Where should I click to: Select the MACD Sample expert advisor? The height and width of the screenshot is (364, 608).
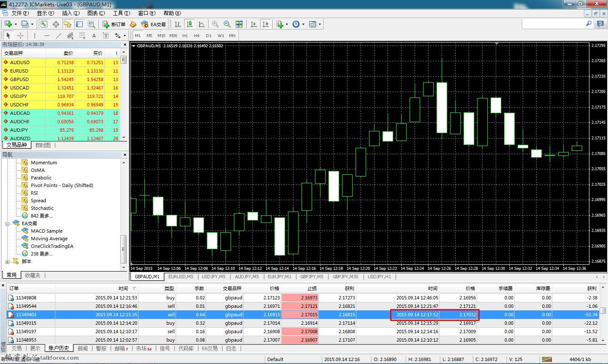pos(46,231)
